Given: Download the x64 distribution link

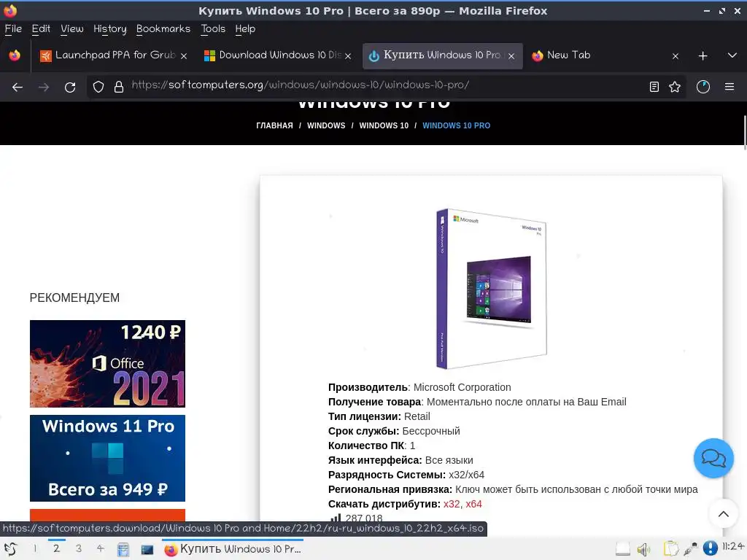Looking at the screenshot, I should coord(473,504).
